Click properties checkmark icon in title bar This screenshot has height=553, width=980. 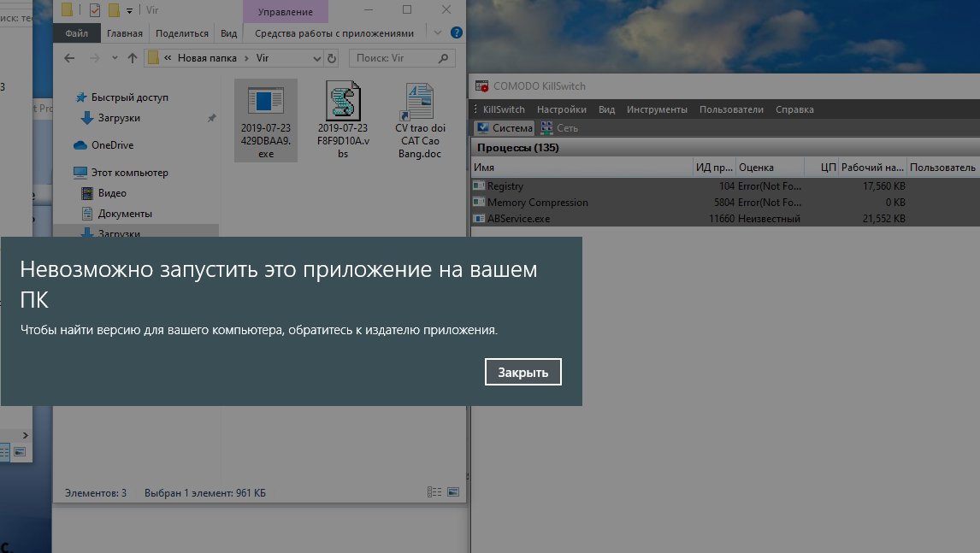pos(95,10)
